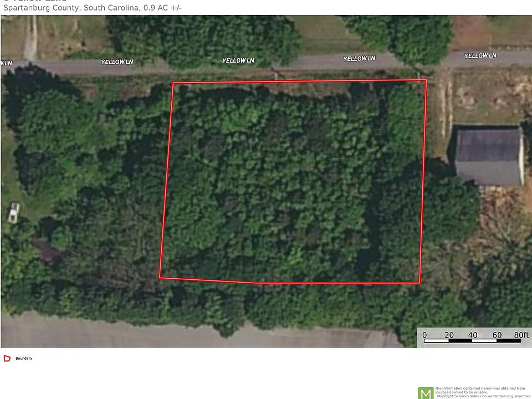Click the 80ft mark on the scale bar

coord(521,335)
